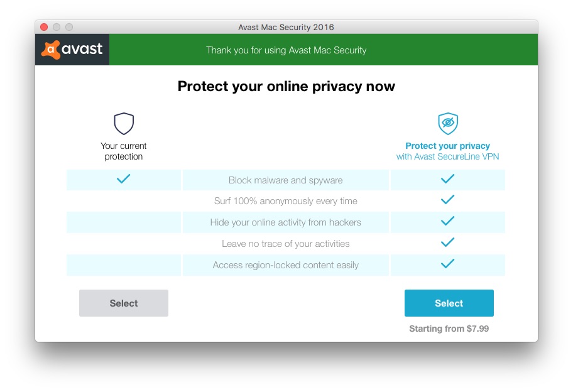The height and width of the screenshot is (392, 573).
Task: Select the Protect your privacy column header
Action: [x=447, y=151]
